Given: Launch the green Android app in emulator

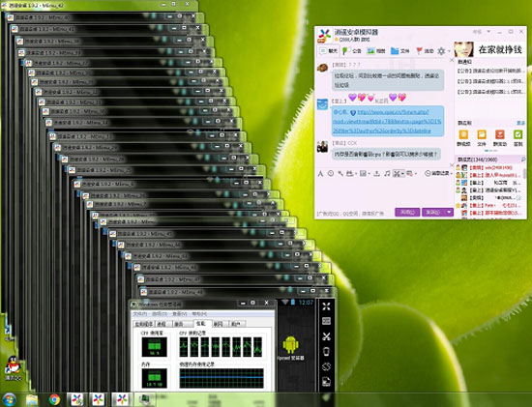Looking at the screenshot, I should point(290,345).
